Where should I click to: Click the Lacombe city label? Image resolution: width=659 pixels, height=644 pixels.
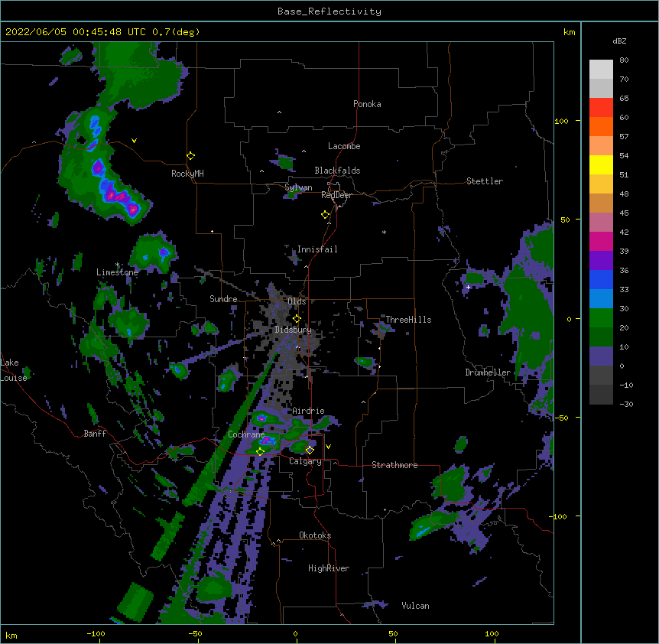(344, 146)
